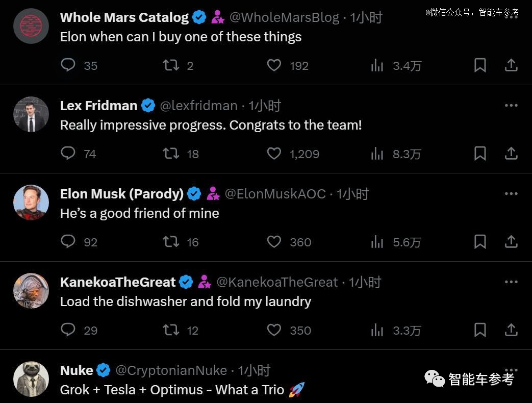Open more options on Lex Fridman's tweet
Screen dimensions: 532x403
click(x=511, y=106)
